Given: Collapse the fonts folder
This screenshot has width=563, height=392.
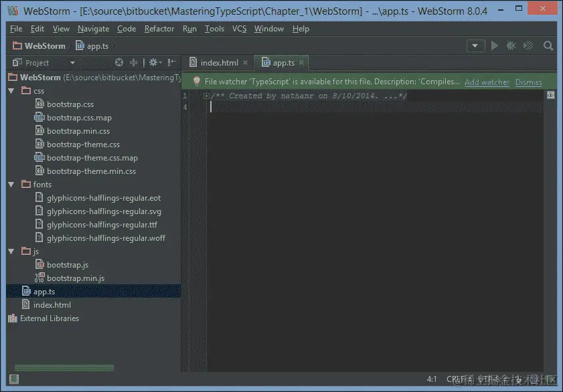Looking at the screenshot, I should 11,185.
